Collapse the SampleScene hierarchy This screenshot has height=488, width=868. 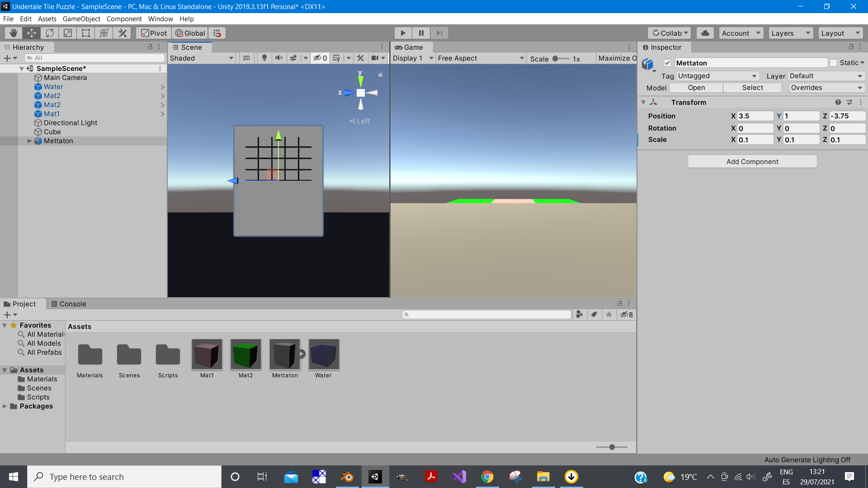pos(21,69)
